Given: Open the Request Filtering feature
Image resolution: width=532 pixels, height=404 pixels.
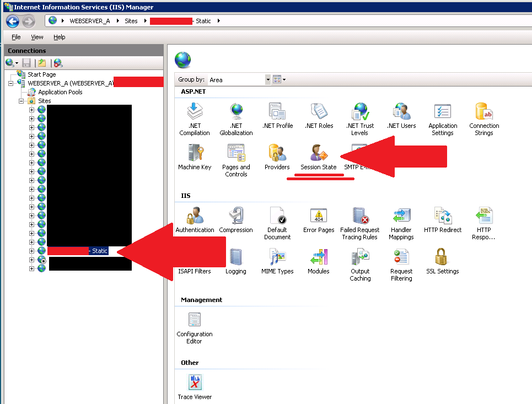Looking at the screenshot, I should (x=401, y=265).
